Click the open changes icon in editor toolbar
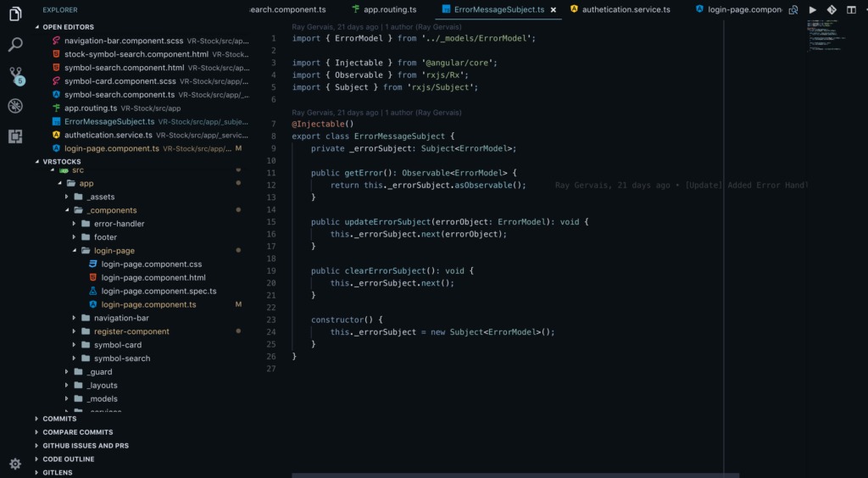 click(x=793, y=9)
